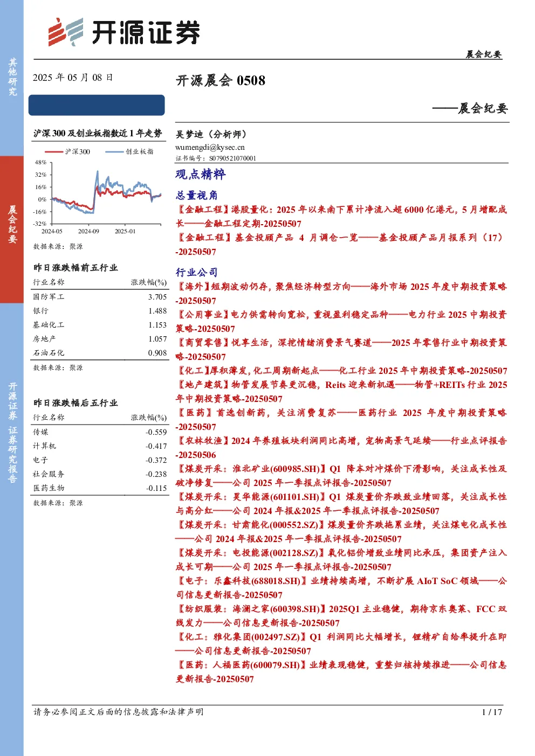Click the 昨日涨跌幅前五行业 table heading
535x756 pixels.
coord(76,268)
